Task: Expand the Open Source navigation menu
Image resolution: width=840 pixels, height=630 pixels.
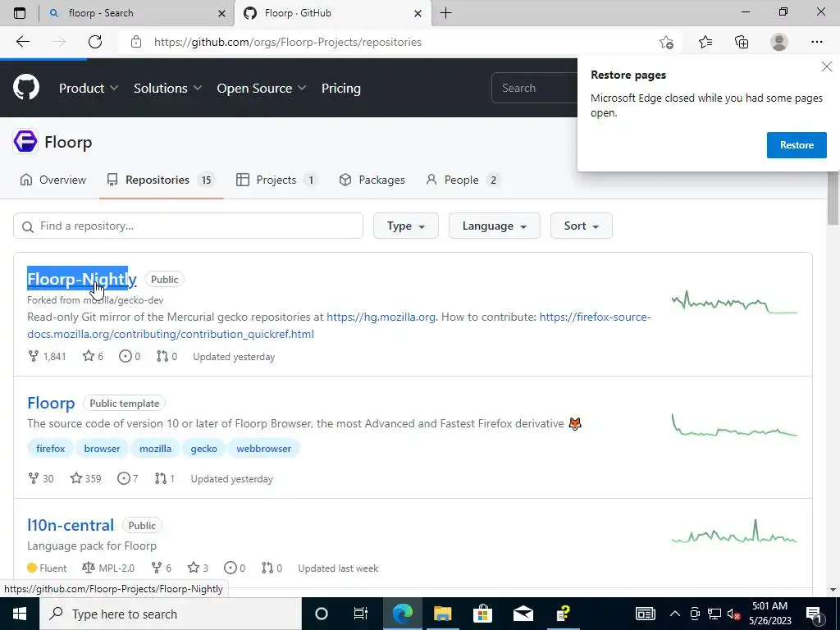Action: click(262, 88)
